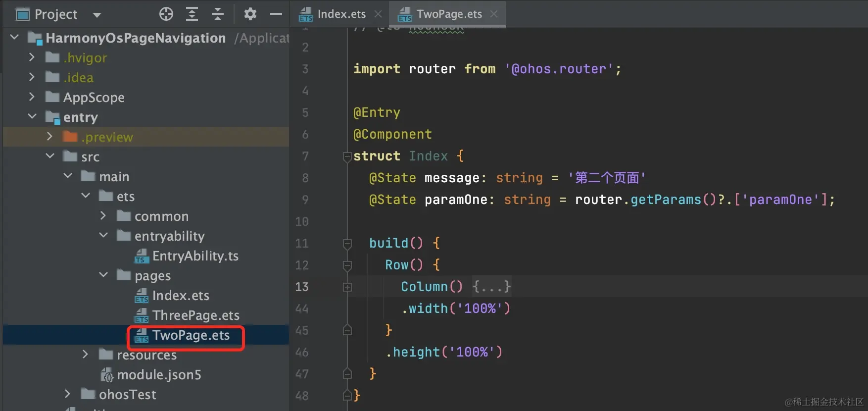Click the resources folder icon

tap(106, 355)
